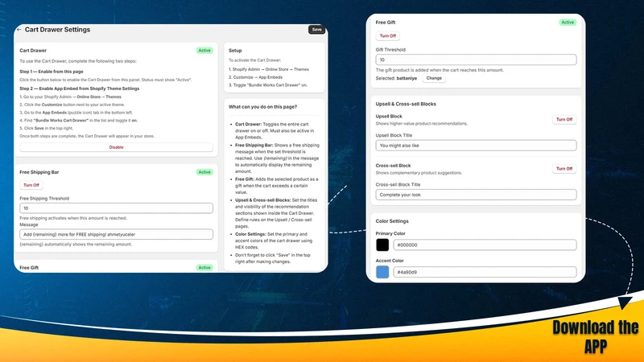Screen dimensions: 644x362
Task: Edit the Cross-sell Block Title field
Action: [x=476, y=195]
